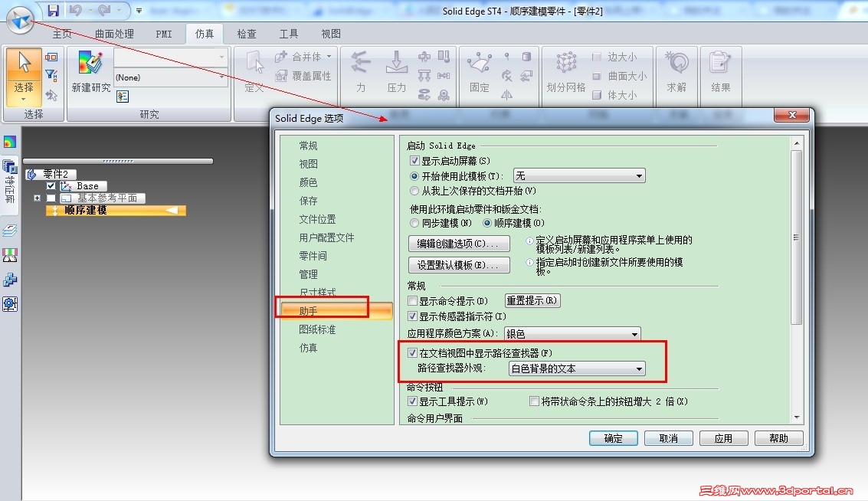Image resolution: width=868 pixels, height=501 pixels.
Task: Uncheck the Base checkbox in pathfinder tree
Action: point(51,186)
